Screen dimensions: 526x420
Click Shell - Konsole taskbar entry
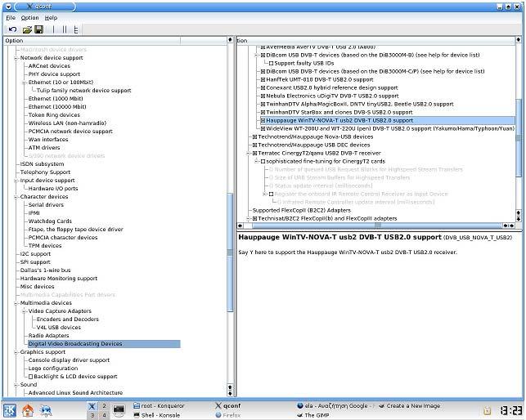157,415
